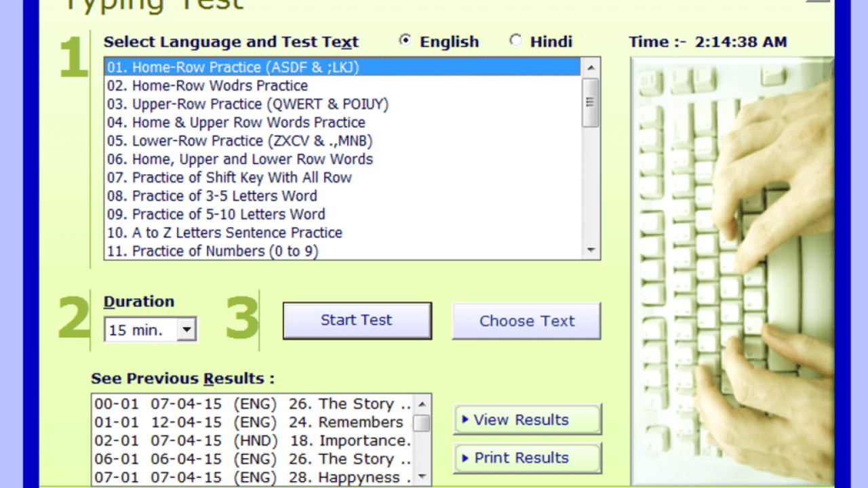Viewport: 868px width, 488px height.
Task: Click the test list scrollbar thumb
Action: coord(591,102)
